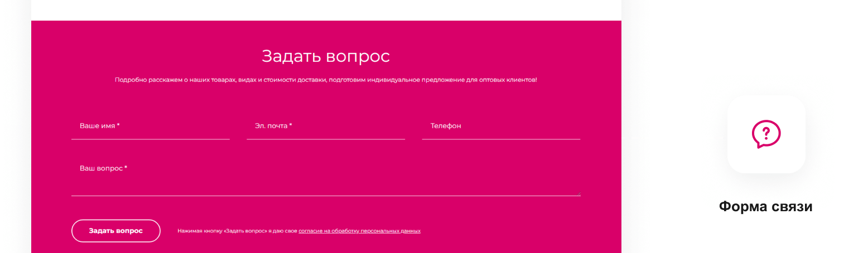Click the subtitle starting with Подробно расскажем

point(325,80)
